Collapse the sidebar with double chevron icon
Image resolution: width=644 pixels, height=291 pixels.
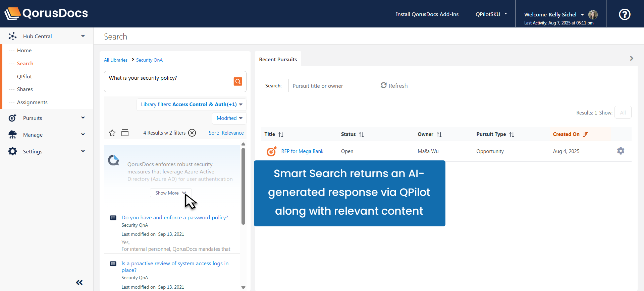click(79, 283)
